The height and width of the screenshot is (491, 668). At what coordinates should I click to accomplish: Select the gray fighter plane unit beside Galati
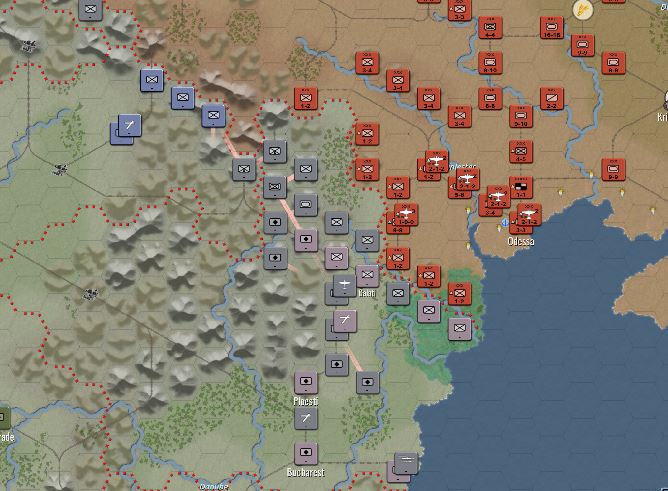(x=345, y=285)
